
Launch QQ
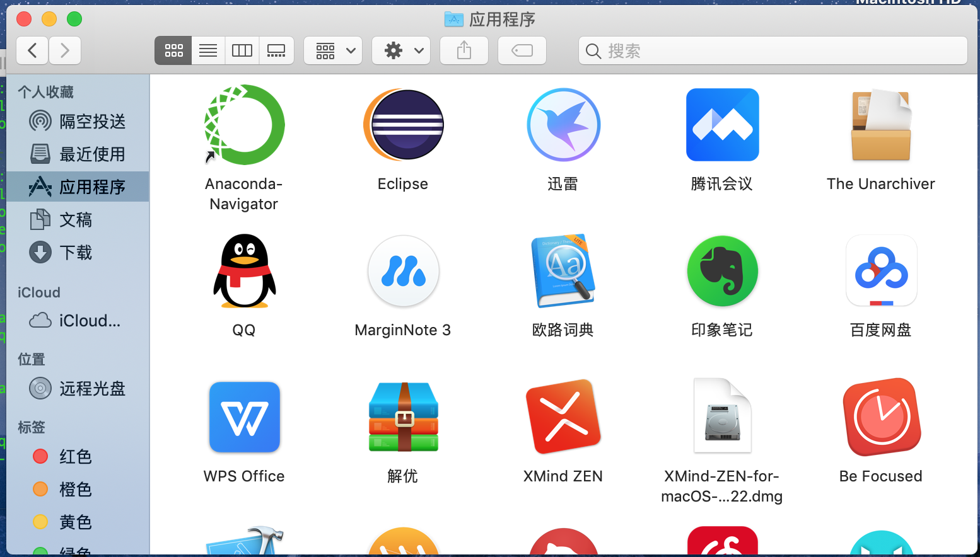244,271
